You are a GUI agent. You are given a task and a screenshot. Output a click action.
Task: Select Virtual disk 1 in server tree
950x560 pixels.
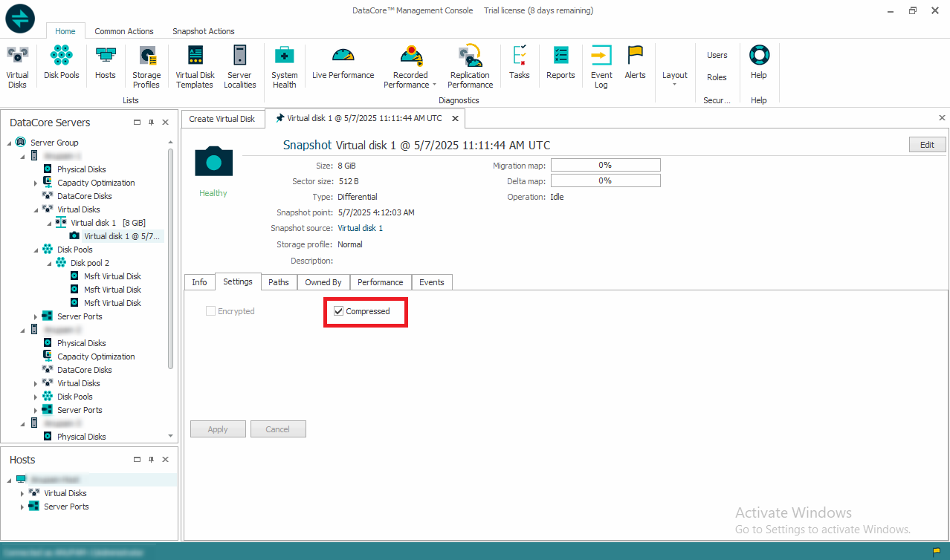pos(93,223)
